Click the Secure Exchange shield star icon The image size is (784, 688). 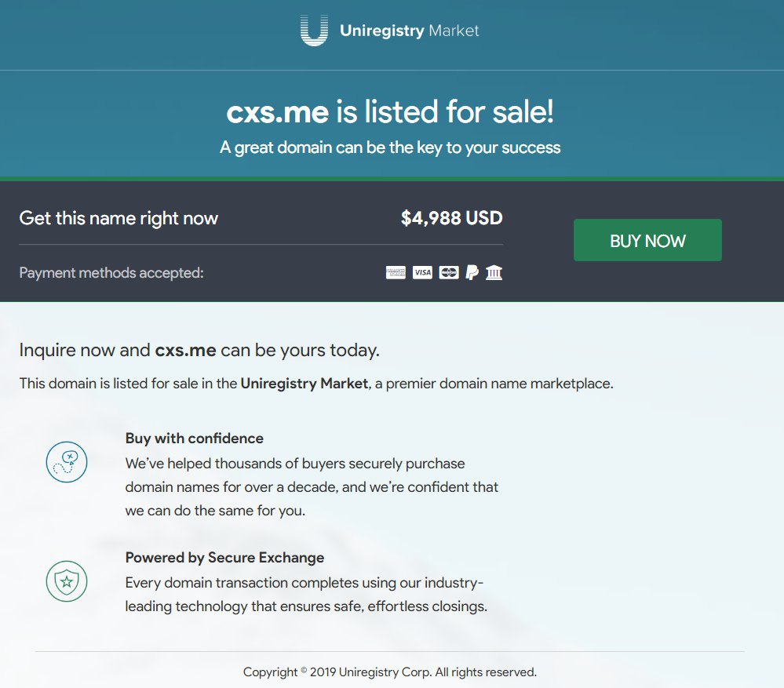[x=67, y=581]
